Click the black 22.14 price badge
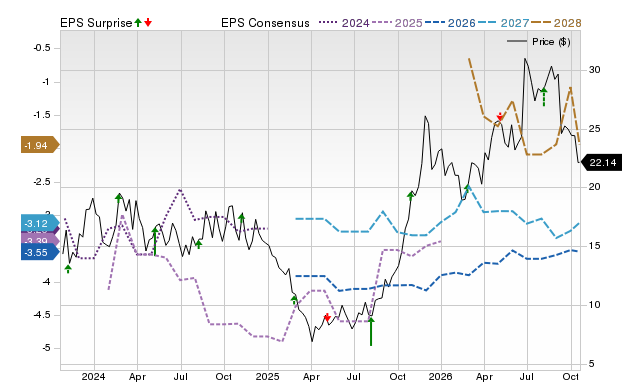Viewport: 640px width, 382px height. click(x=602, y=162)
